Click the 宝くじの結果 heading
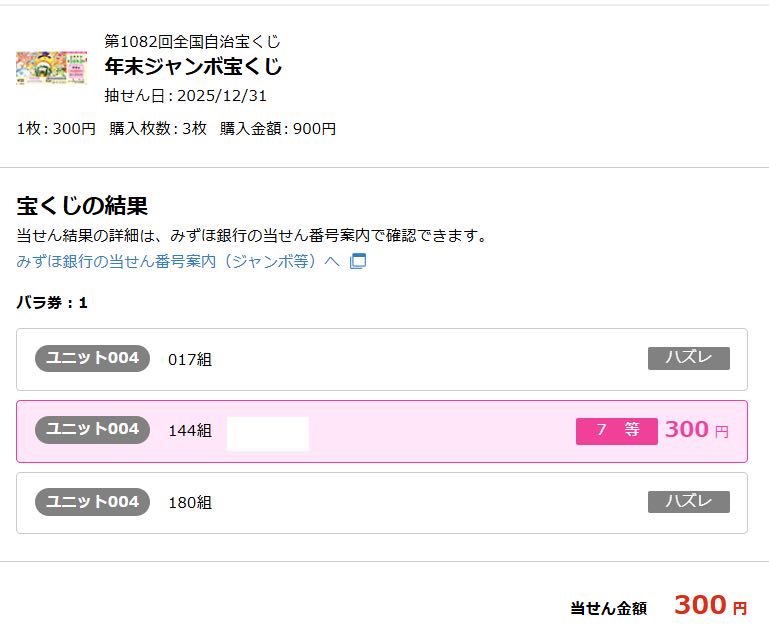The image size is (769, 642). (x=82, y=206)
